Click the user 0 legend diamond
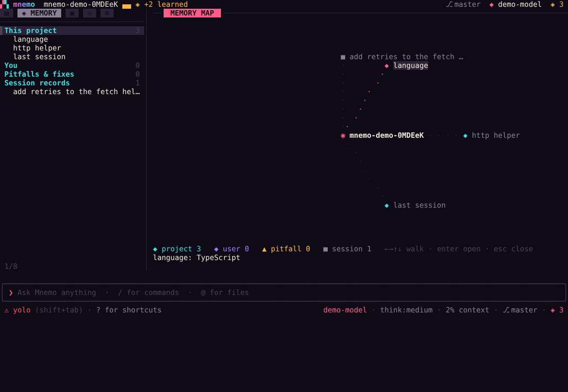The height and width of the screenshot is (392, 568). [x=216, y=249]
